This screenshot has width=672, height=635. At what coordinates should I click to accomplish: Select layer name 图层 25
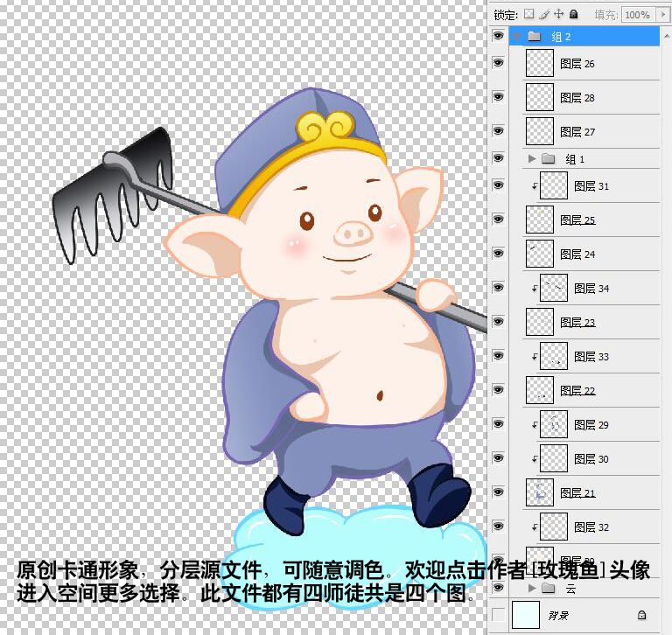(577, 220)
